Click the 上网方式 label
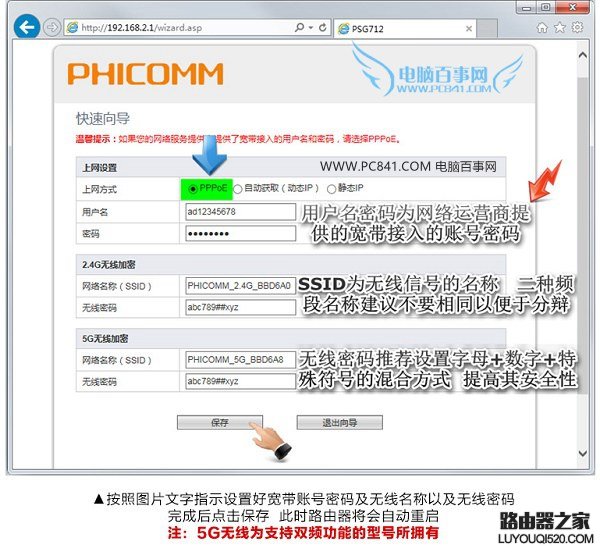The height and width of the screenshot is (552, 600). point(99,189)
